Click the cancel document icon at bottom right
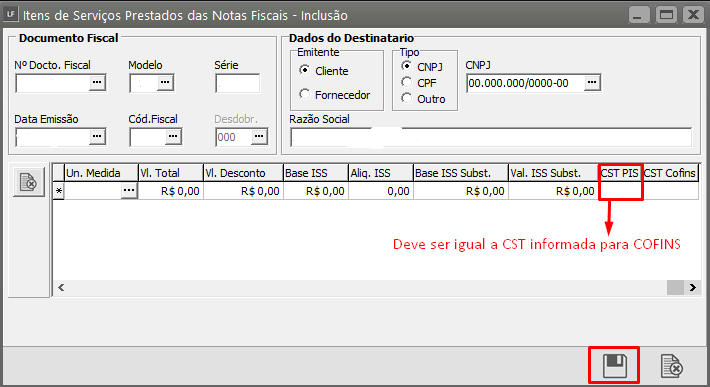 point(672,366)
